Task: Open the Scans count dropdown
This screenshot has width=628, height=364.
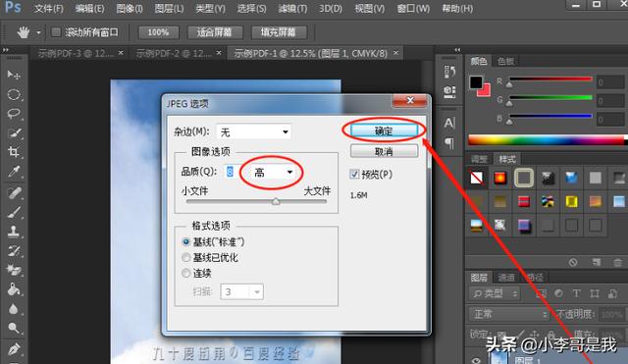Action: point(242,291)
